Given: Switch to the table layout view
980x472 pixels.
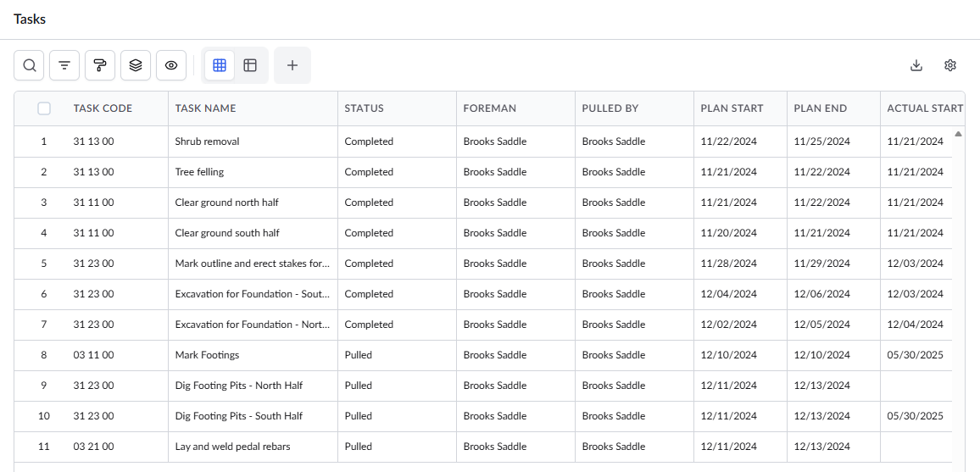Looking at the screenshot, I should pos(250,65).
